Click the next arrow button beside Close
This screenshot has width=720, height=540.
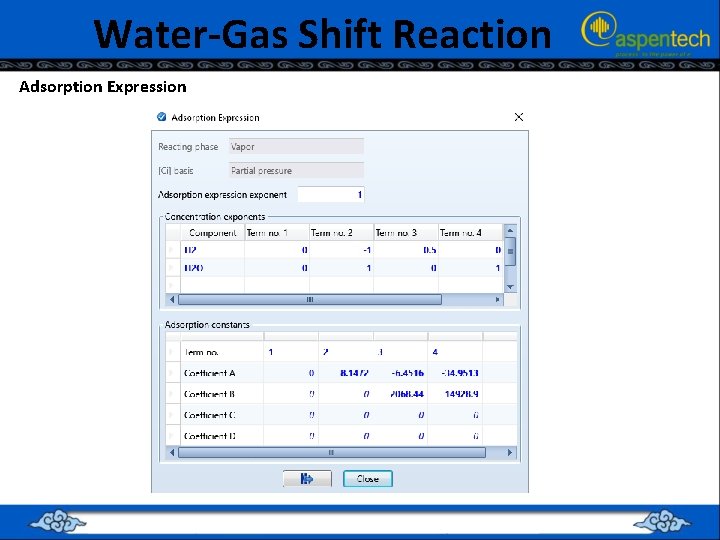pos(307,478)
